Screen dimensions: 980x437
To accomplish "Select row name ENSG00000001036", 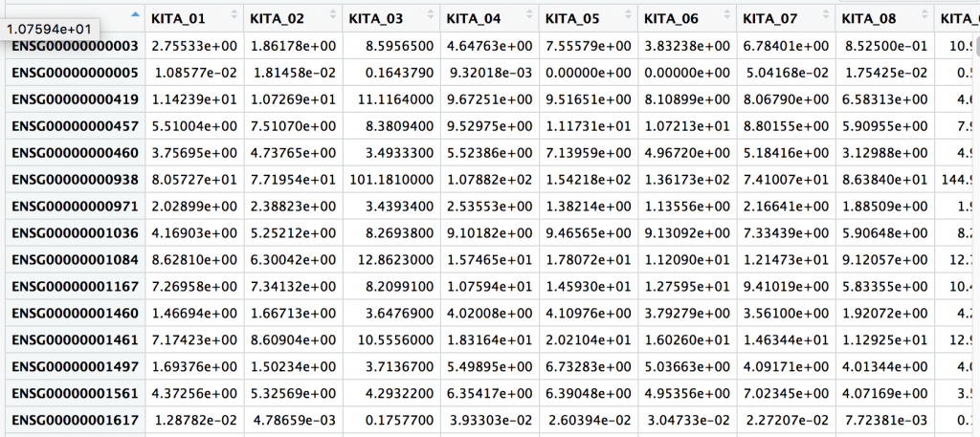I will (x=75, y=233).
